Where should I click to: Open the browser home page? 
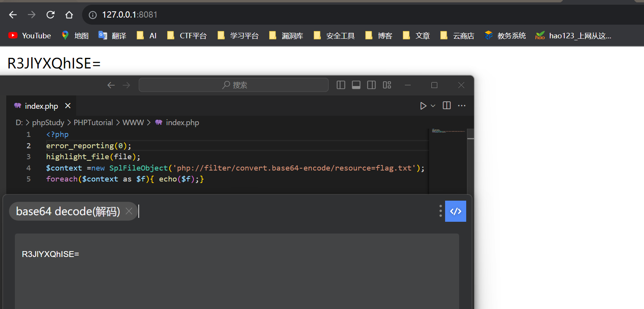tap(69, 15)
